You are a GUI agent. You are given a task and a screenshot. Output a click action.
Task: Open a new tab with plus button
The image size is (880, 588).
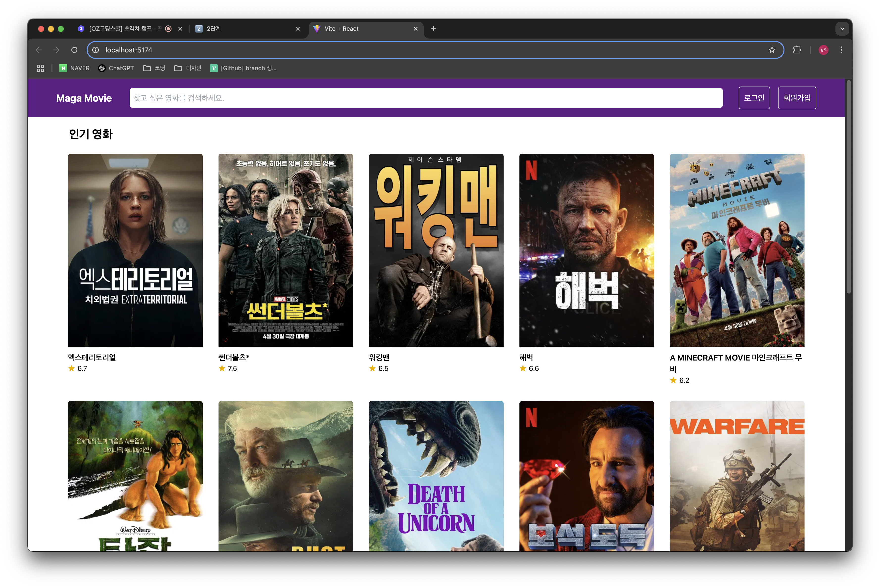(x=433, y=28)
